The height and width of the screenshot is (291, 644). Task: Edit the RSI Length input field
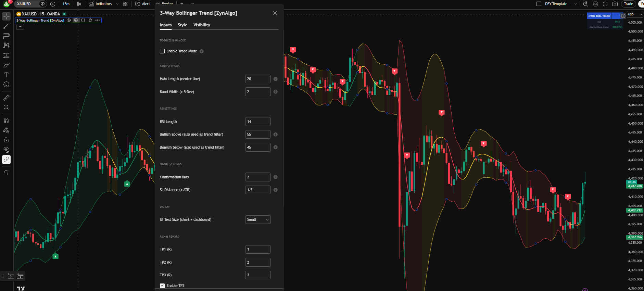258,122
